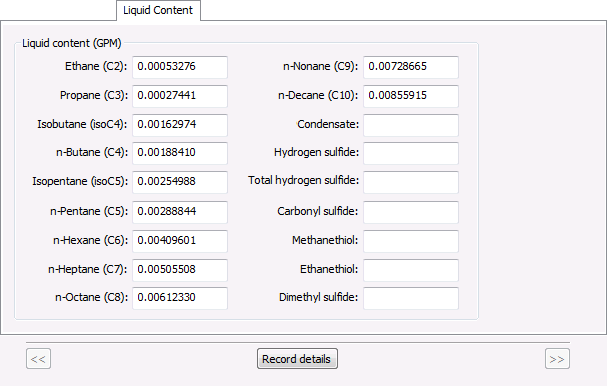Click the 'Ethane (C2):' label
This screenshot has width=607, height=386.
pyautogui.click(x=96, y=66)
